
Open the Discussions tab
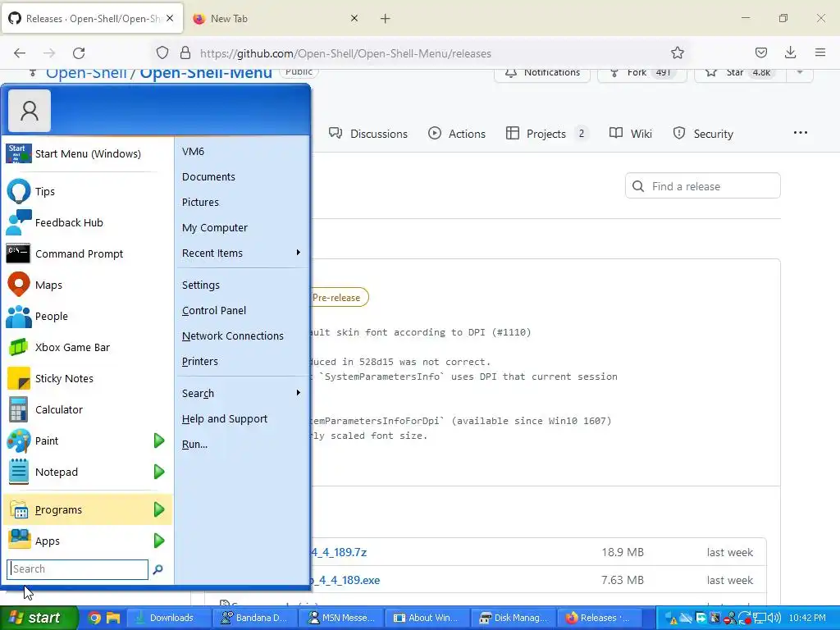point(368,134)
